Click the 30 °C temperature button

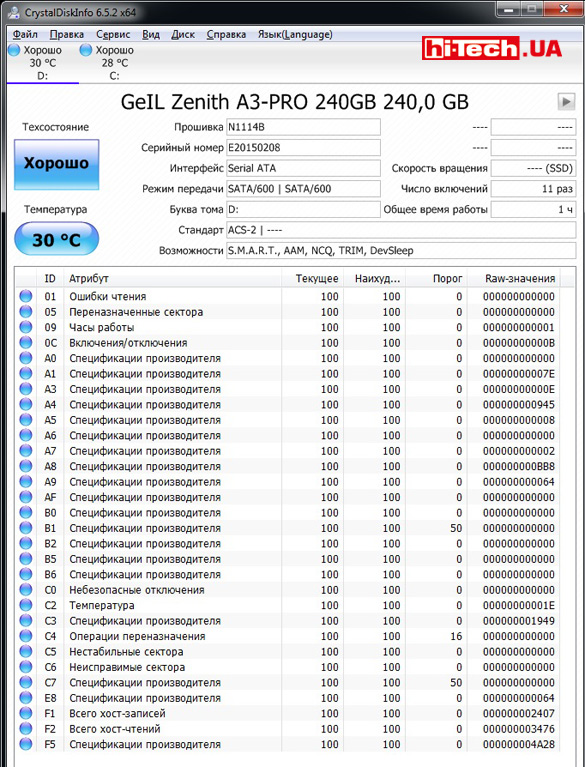point(56,239)
